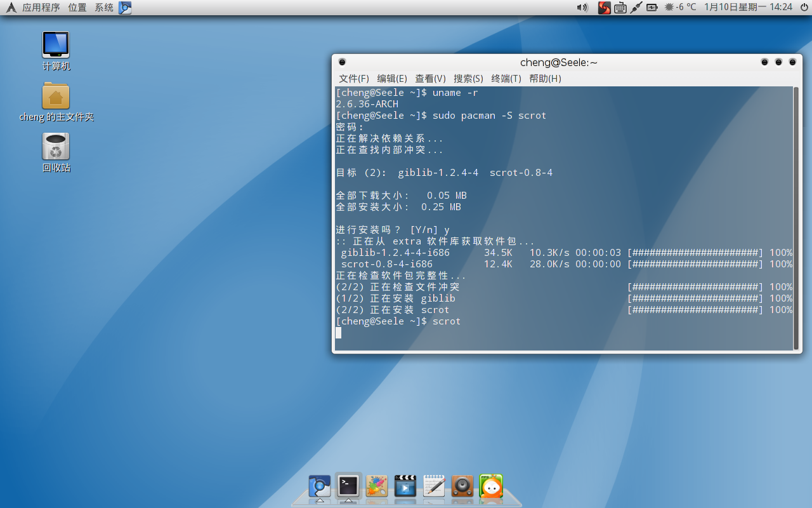Click the '(1/2) 正在安装 giblib' line

pos(564,298)
